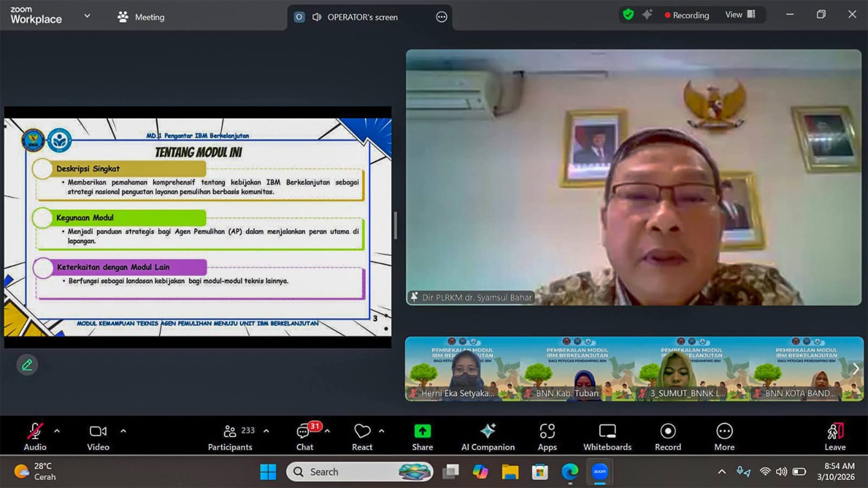Expand the Participants options caret
The height and width of the screenshot is (488, 868).
click(x=266, y=431)
